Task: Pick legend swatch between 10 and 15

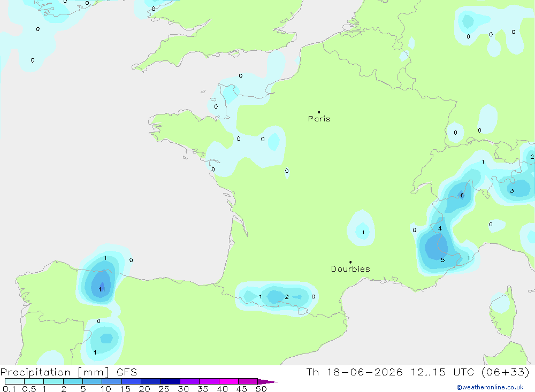Action: pos(112,381)
